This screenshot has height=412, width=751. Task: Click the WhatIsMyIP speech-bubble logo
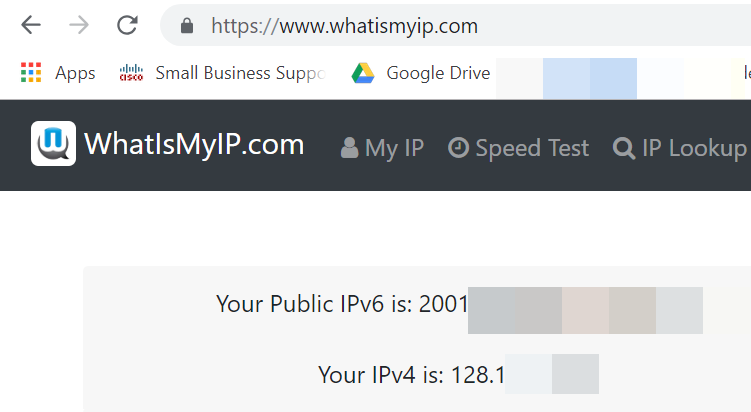pos(53,143)
